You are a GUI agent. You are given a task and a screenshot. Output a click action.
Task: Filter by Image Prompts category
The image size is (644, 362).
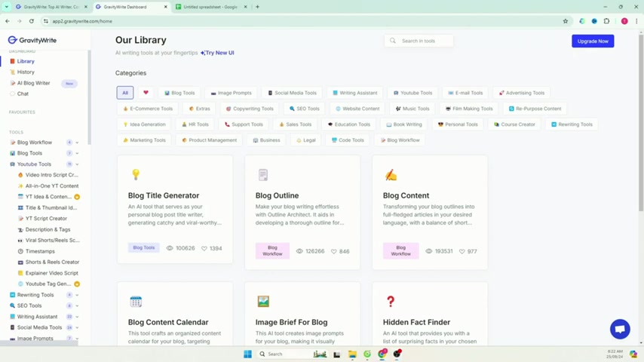(x=231, y=93)
